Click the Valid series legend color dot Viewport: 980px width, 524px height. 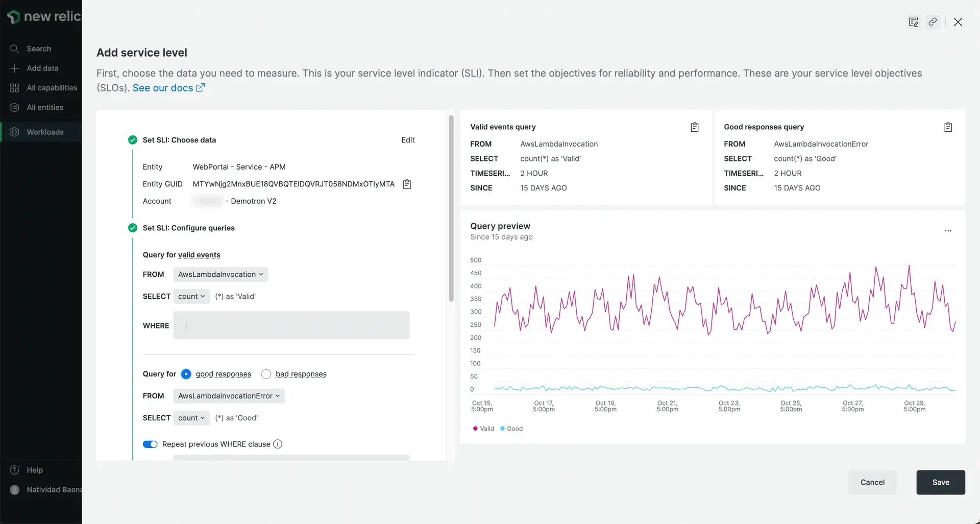pyautogui.click(x=475, y=428)
